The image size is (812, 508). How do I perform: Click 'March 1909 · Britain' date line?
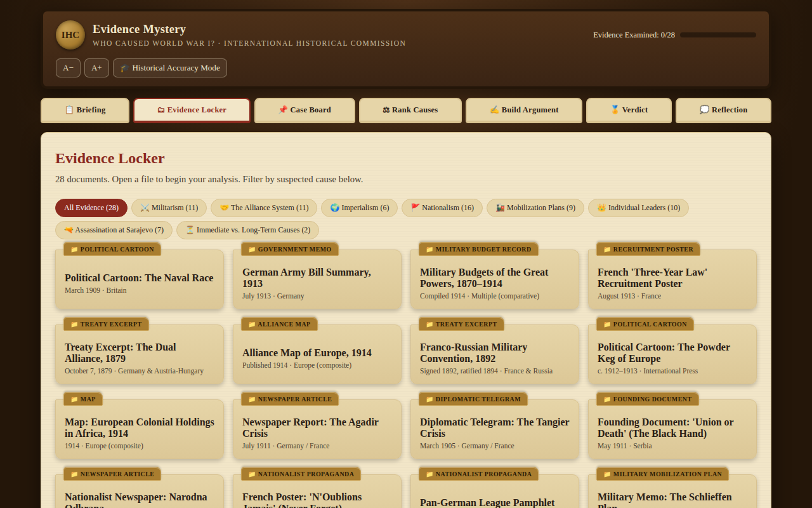click(x=96, y=290)
